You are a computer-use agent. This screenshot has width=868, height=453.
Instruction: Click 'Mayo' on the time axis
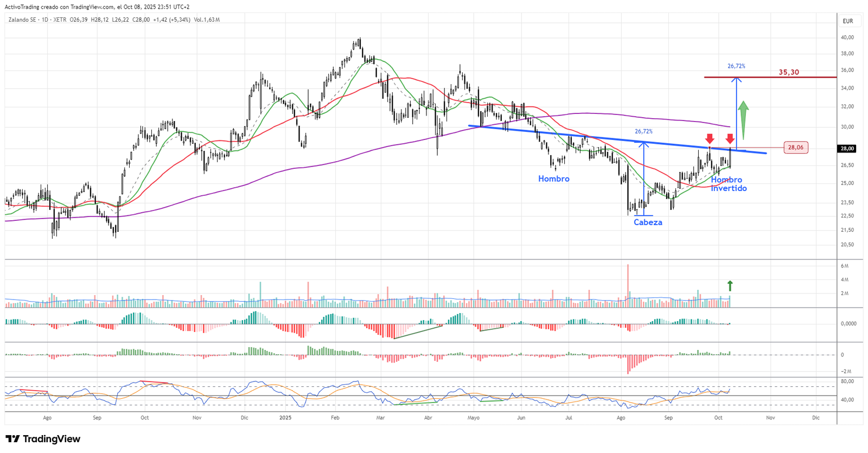(473, 418)
